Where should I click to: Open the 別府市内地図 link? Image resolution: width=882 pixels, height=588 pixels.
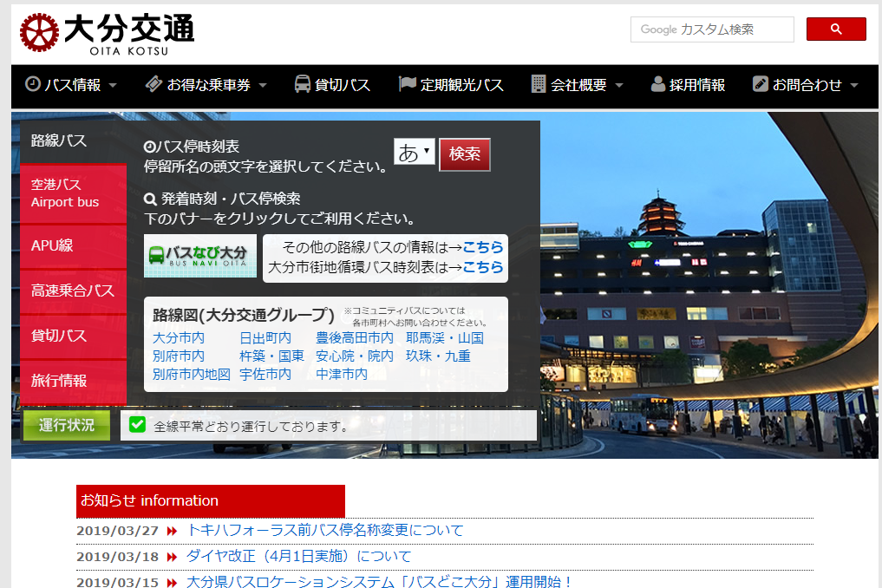click(x=192, y=374)
